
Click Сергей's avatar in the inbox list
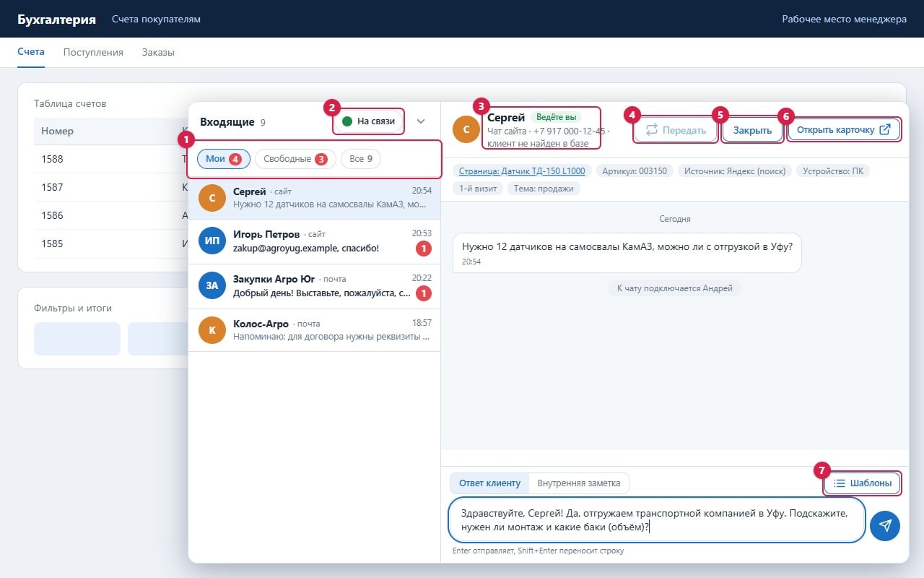click(x=212, y=197)
